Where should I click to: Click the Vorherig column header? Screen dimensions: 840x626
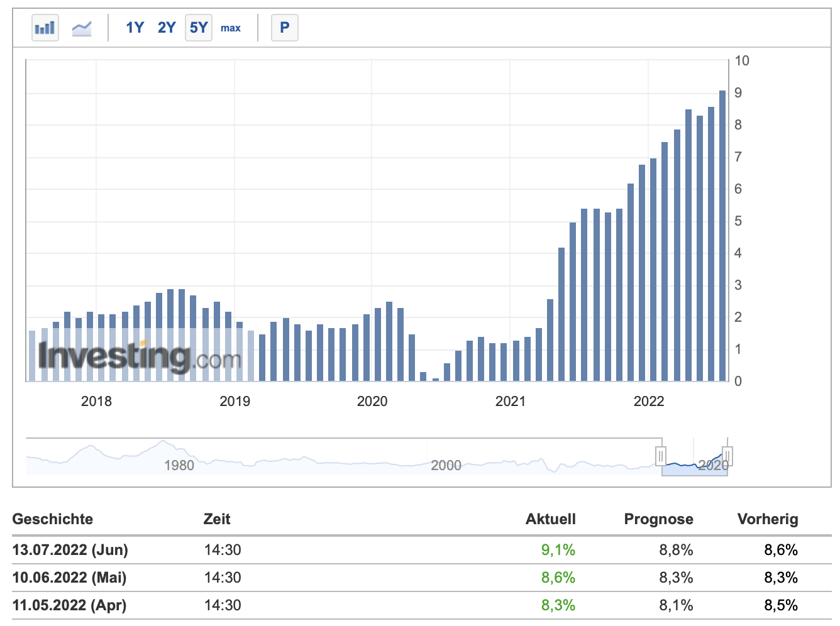[768, 519]
